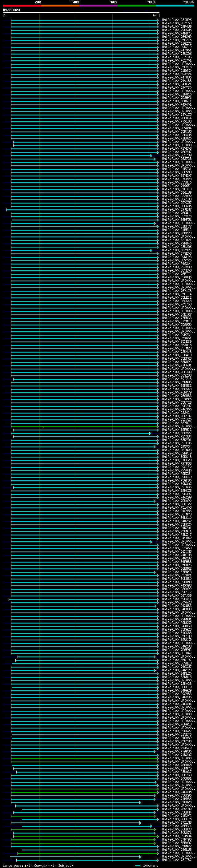
Task: Click hit label UniRef100_Q5UAP0
Action: pyautogui.click(x=176, y=501)
